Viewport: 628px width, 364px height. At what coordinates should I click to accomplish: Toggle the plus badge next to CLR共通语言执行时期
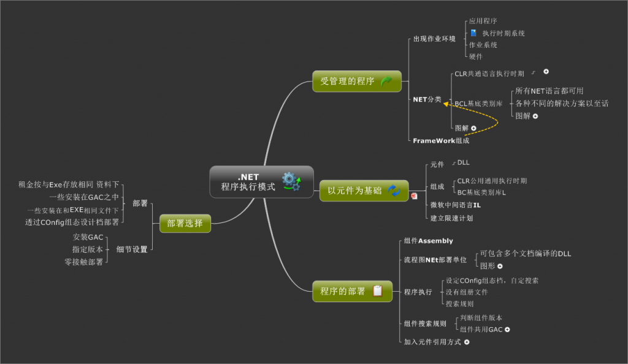[546, 72]
